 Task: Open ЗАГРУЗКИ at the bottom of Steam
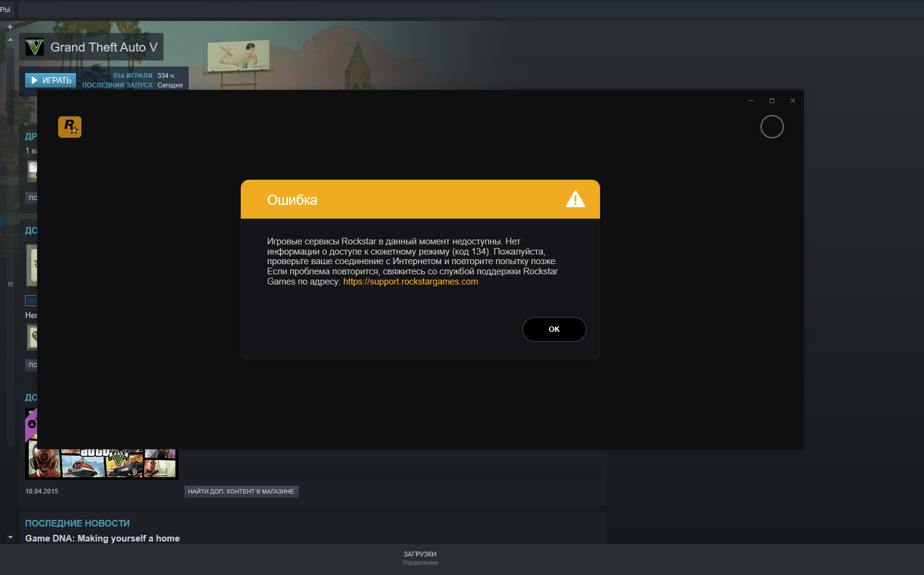[x=420, y=554]
